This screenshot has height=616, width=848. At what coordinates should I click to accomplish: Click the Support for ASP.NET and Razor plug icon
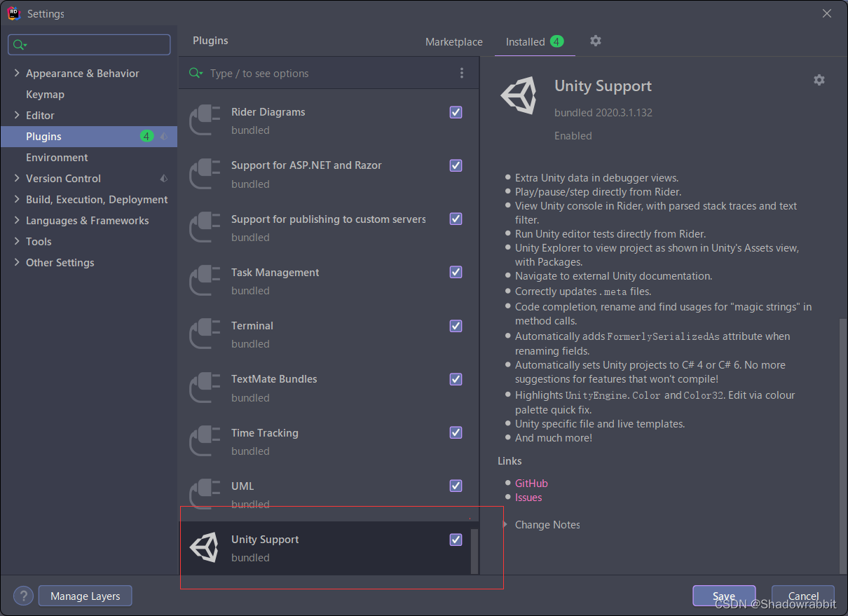(205, 174)
